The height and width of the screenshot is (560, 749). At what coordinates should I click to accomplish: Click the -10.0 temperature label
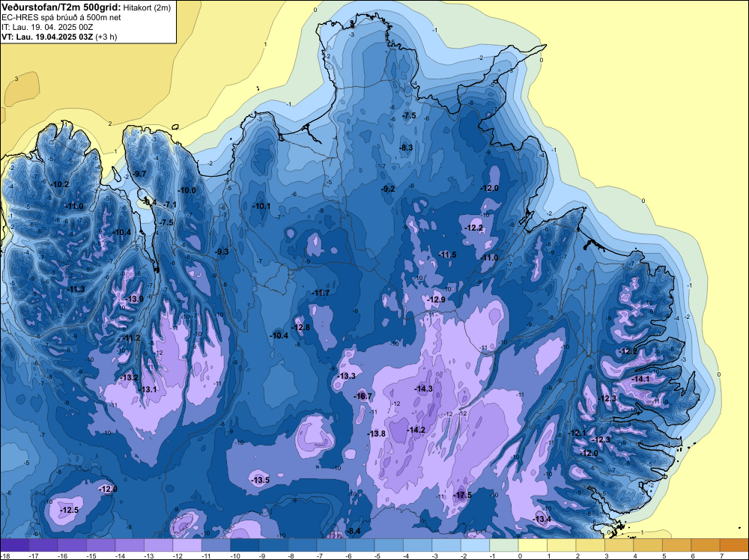[x=187, y=190]
